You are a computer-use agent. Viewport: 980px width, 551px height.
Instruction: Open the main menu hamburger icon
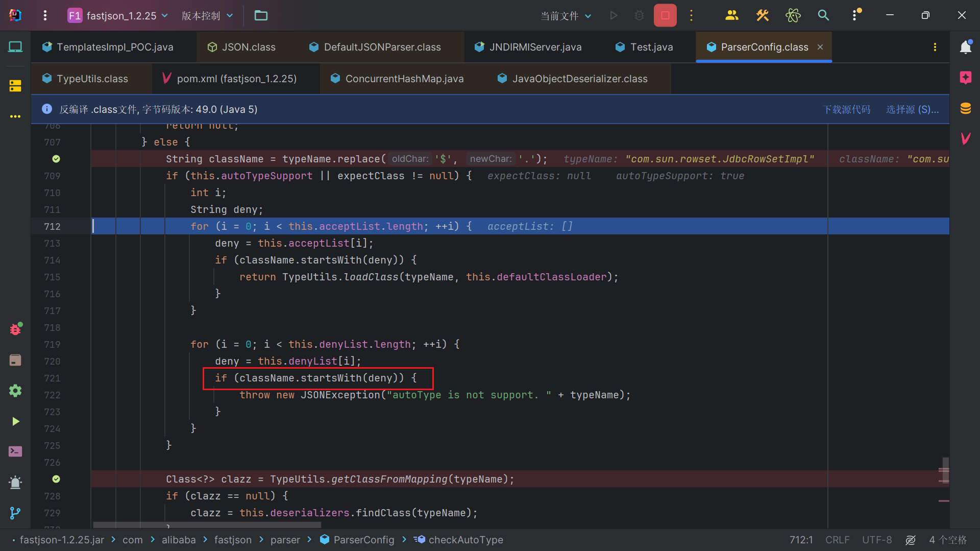[45, 15]
